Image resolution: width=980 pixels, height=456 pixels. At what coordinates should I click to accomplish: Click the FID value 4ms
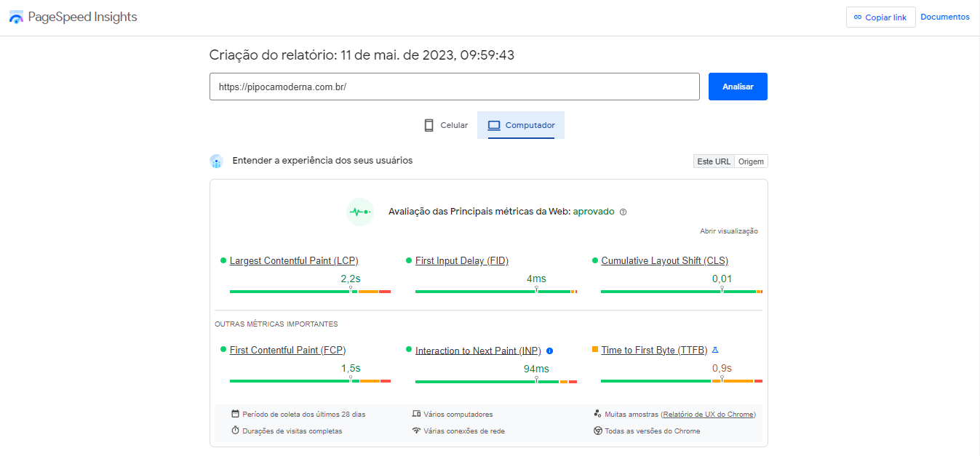[536, 279]
